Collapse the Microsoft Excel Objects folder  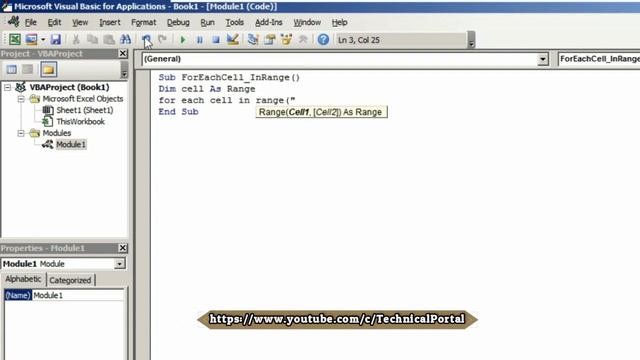click(21, 99)
